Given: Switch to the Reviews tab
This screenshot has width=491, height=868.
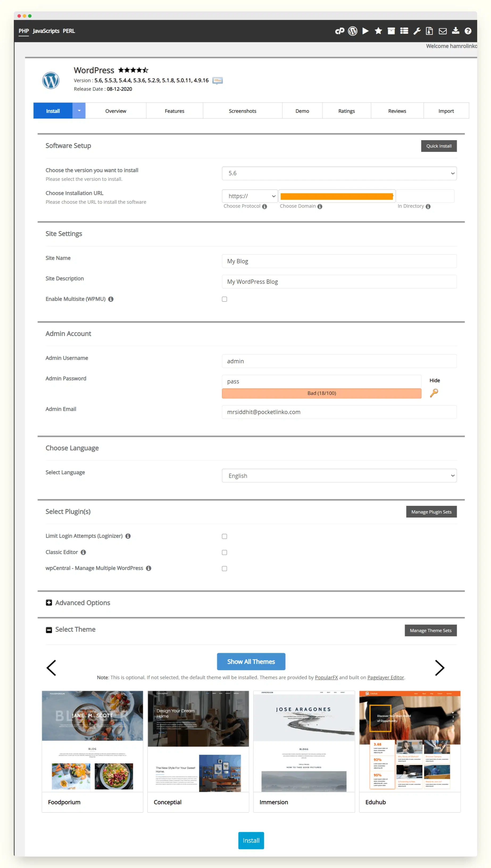Looking at the screenshot, I should point(397,111).
